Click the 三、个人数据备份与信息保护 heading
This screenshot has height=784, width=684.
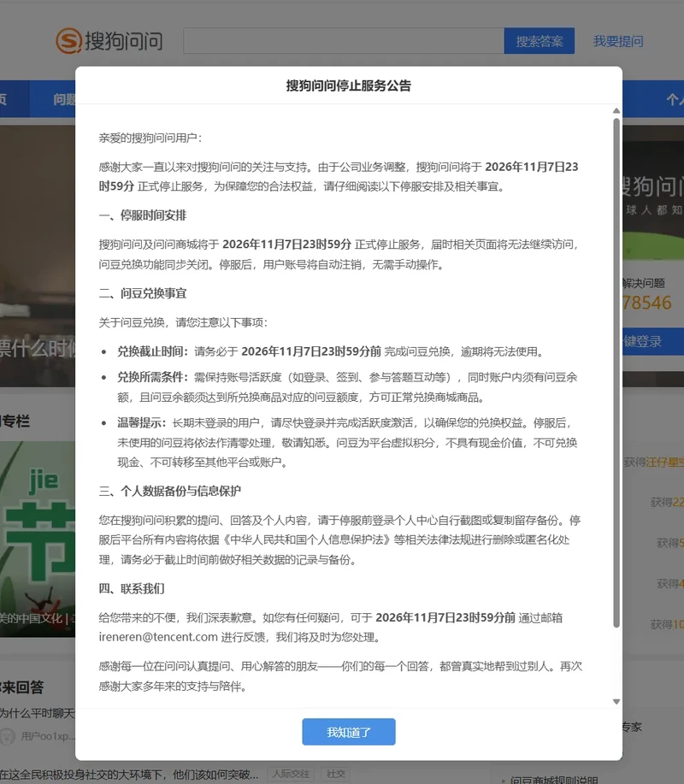pos(169,491)
